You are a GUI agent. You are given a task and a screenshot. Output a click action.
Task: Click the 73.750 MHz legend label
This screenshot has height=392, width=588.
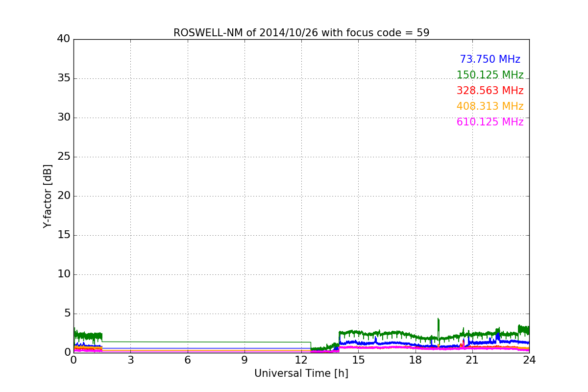coord(490,59)
